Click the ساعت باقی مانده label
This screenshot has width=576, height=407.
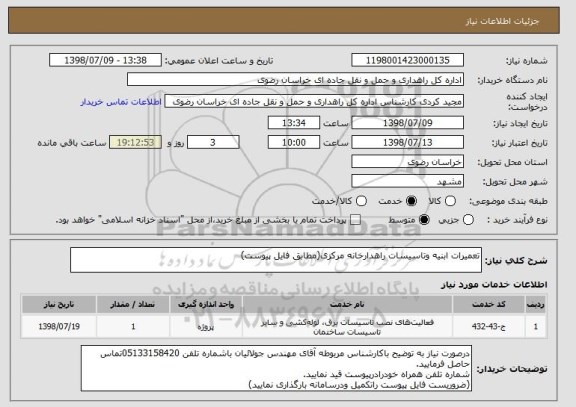tap(72, 143)
